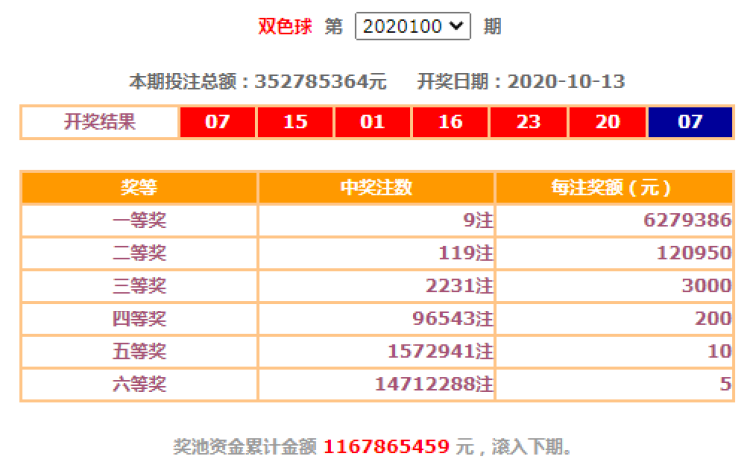Select the 开奖结果 label cell
Viewport: 750px width, 465px height.
[x=99, y=122]
